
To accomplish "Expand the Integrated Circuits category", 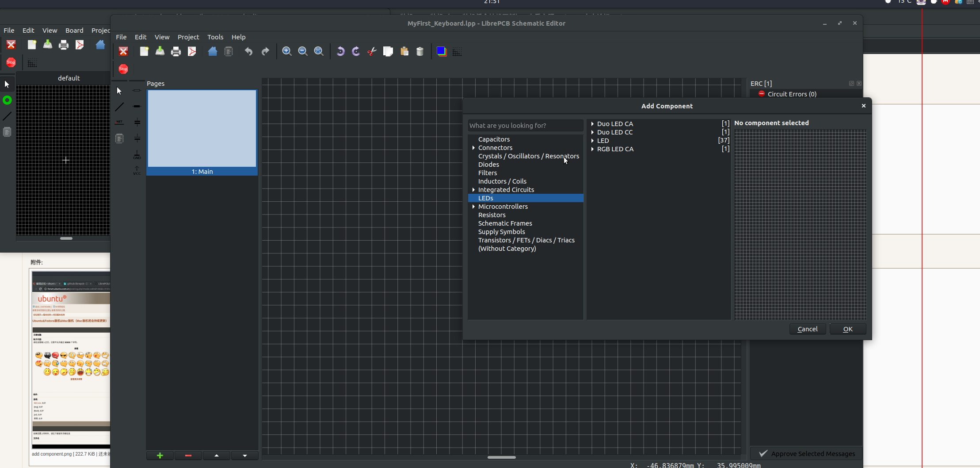I will [473, 190].
